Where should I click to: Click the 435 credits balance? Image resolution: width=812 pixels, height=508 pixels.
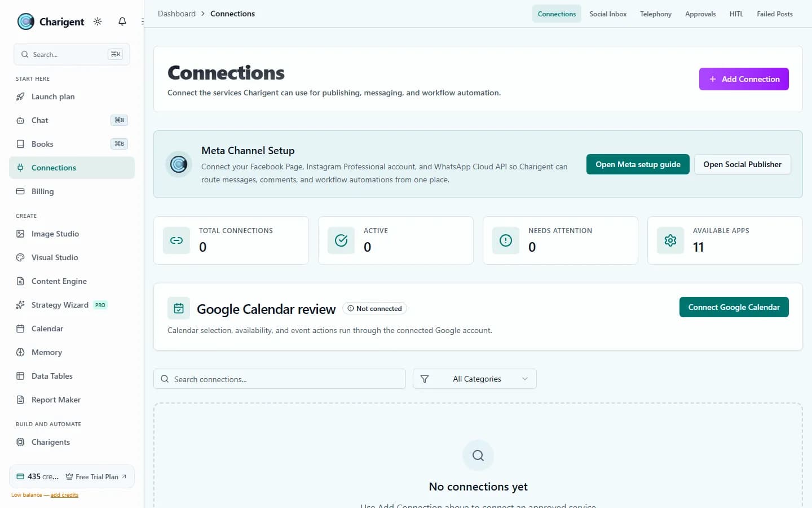click(x=37, y=476)
